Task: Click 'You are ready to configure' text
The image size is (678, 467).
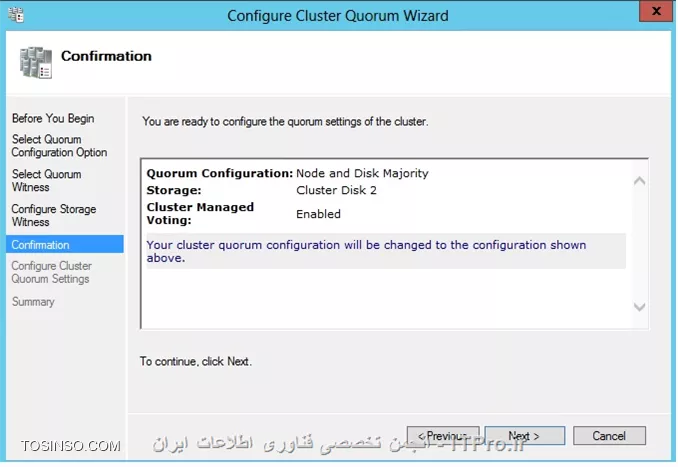Action: (285, 122)
